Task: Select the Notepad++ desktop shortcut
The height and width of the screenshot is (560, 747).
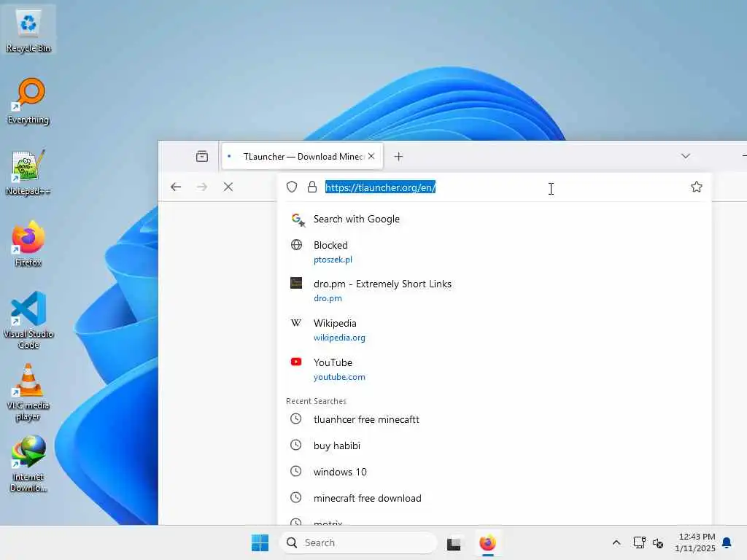Action: pyautogui.click(x=28, y=172)
